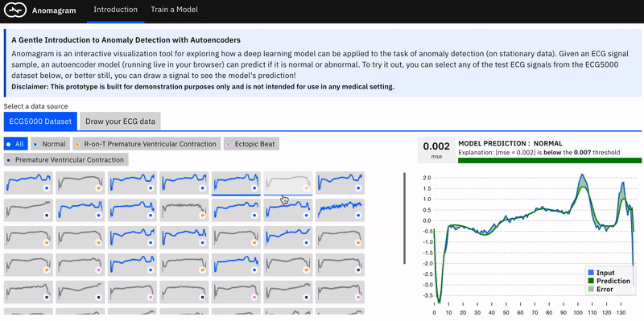The height and width of the screenshot is (321, 644).
Task: Toggle Error series in chart legend
Action: point(600,289)
